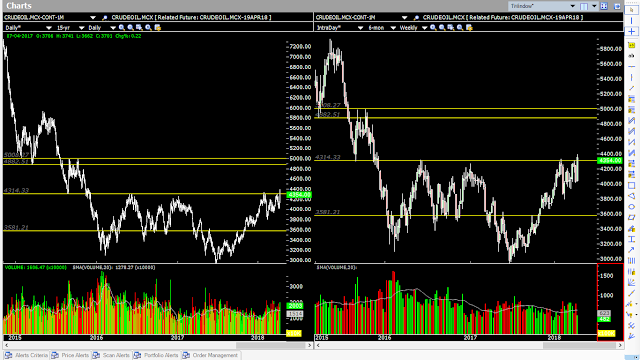Select the pointer tool in the drawing toolbar

(x=631, y=10)
